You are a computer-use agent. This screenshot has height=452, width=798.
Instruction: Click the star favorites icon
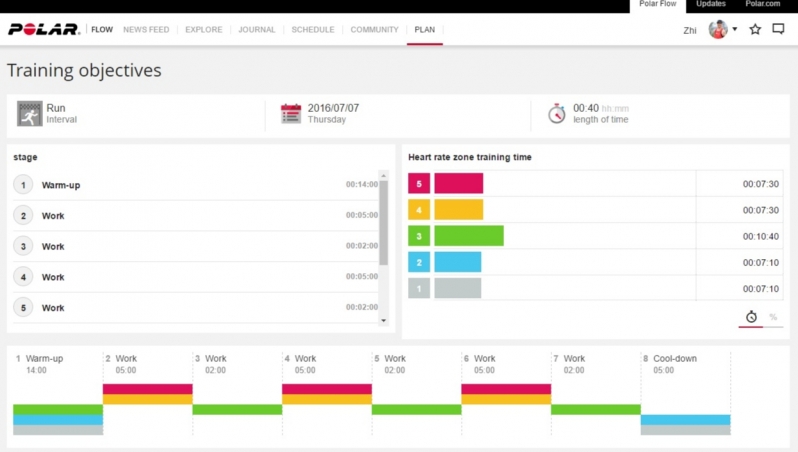[755, 30]
